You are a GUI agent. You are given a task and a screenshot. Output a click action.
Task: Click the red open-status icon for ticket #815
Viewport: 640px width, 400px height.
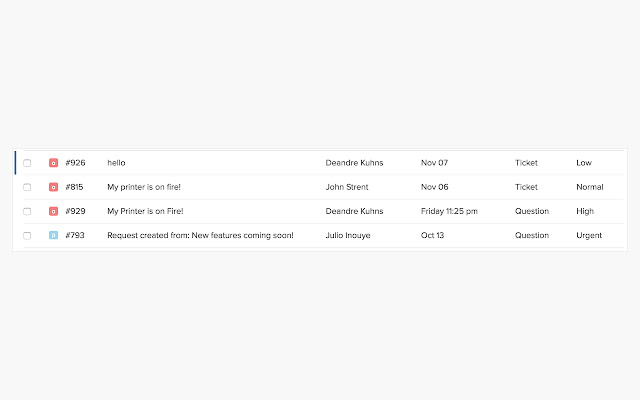pyautogui.click(x=53, y=187)
